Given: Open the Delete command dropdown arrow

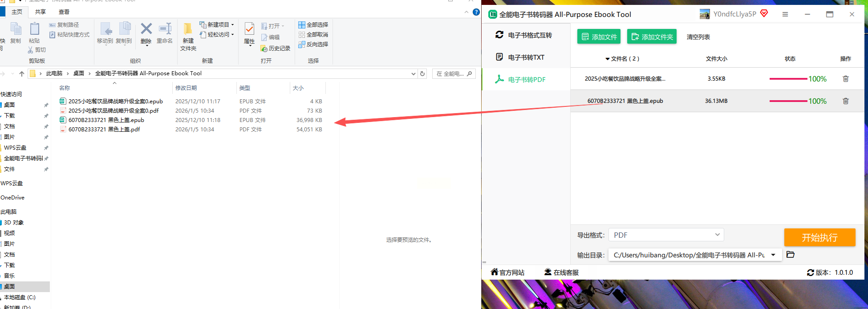Looking at the screenshot, I should [x=147, y=45].
